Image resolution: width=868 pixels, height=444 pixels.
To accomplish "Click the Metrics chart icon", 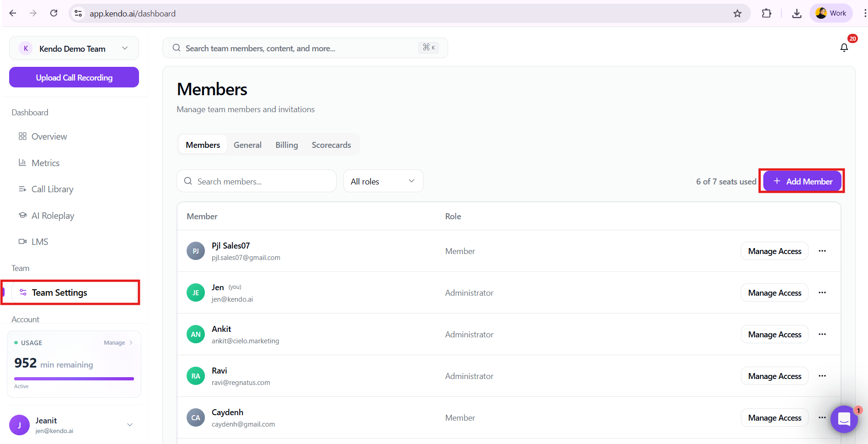I will coord(22,162).
